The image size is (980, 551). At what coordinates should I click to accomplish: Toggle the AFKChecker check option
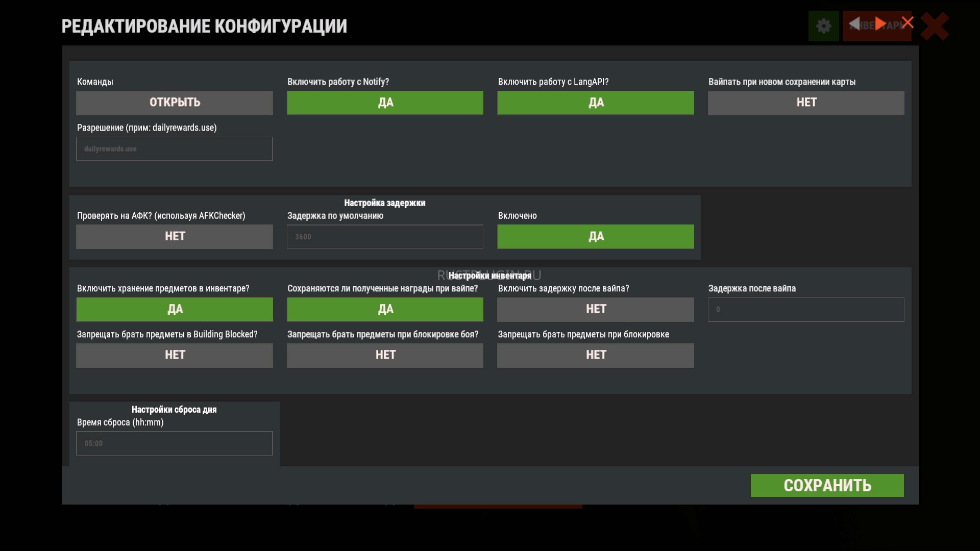175,237
